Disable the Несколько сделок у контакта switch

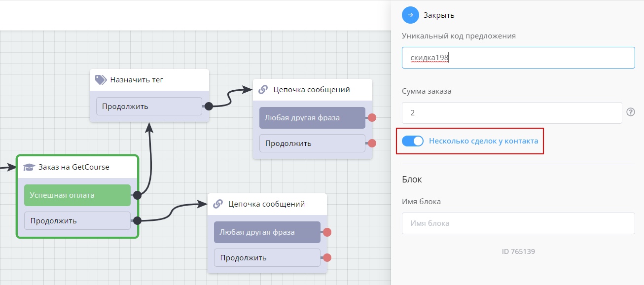(413, 141)
